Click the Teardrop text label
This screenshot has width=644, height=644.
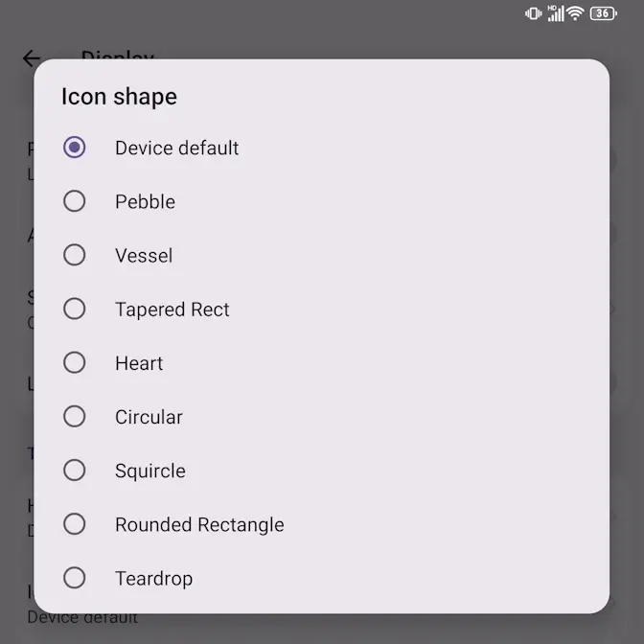coord(153,579)
